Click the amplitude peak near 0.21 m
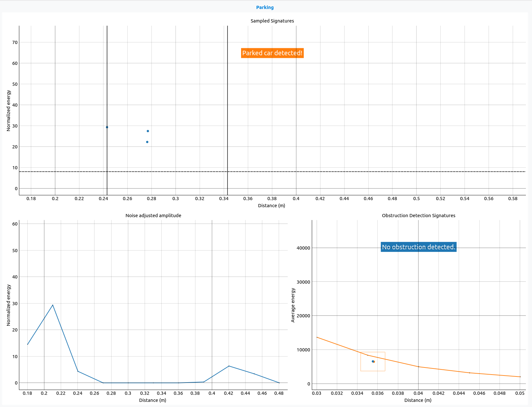 click(53, 305)
